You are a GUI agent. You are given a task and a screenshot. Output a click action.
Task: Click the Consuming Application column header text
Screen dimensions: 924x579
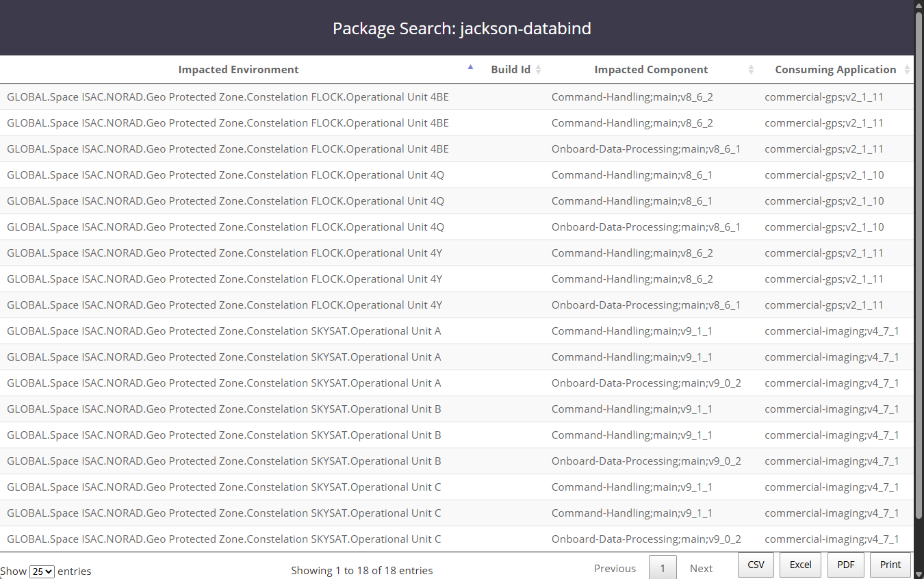tap(835, 70)
